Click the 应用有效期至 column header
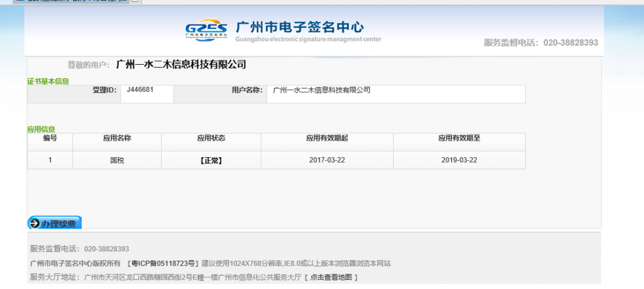This screenshot has width=644, height=289. (x=459, y=138)
